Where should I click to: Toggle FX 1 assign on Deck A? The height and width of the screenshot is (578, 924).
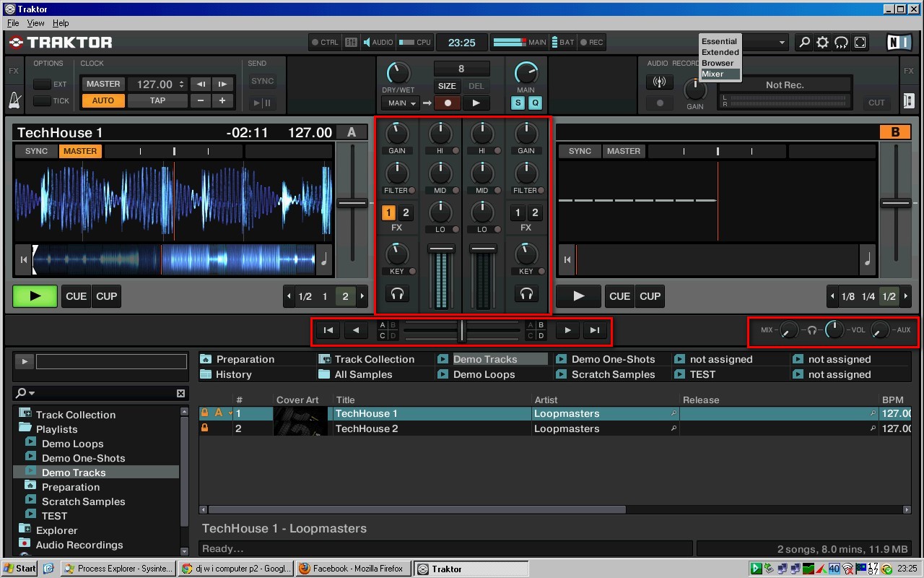[388, 212]
